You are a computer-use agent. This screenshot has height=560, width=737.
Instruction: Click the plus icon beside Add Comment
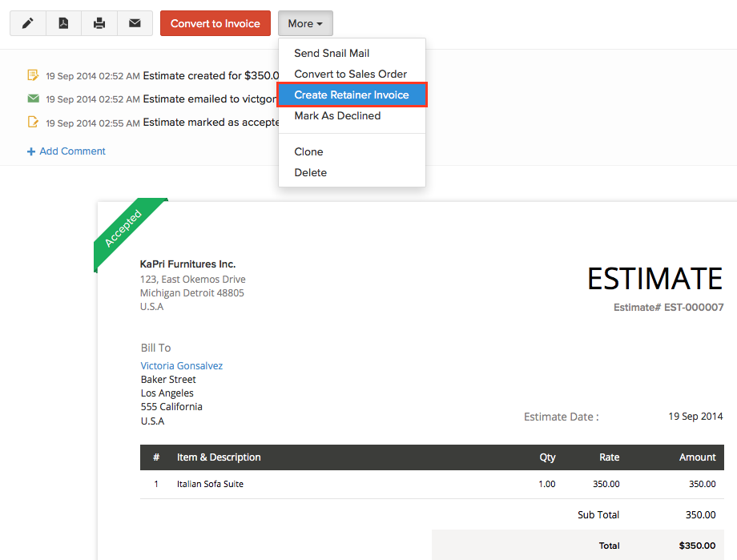[x=31, y=151]
